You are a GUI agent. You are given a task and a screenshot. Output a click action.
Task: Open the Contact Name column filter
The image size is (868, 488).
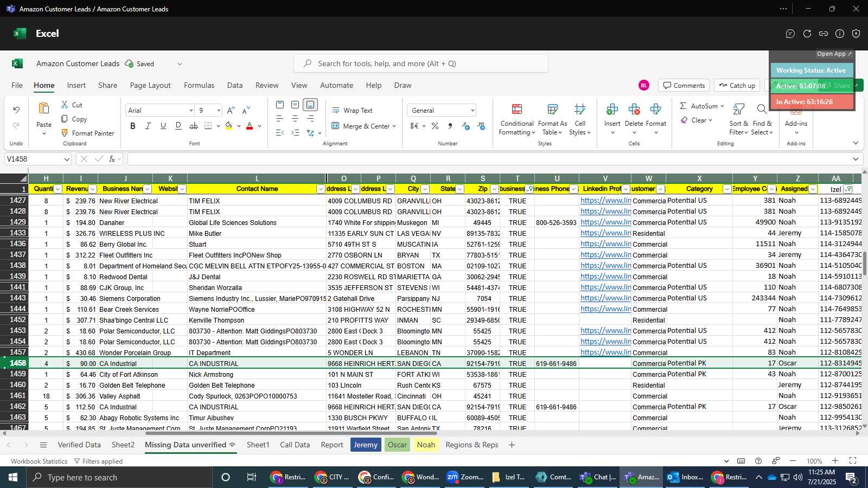321,189
